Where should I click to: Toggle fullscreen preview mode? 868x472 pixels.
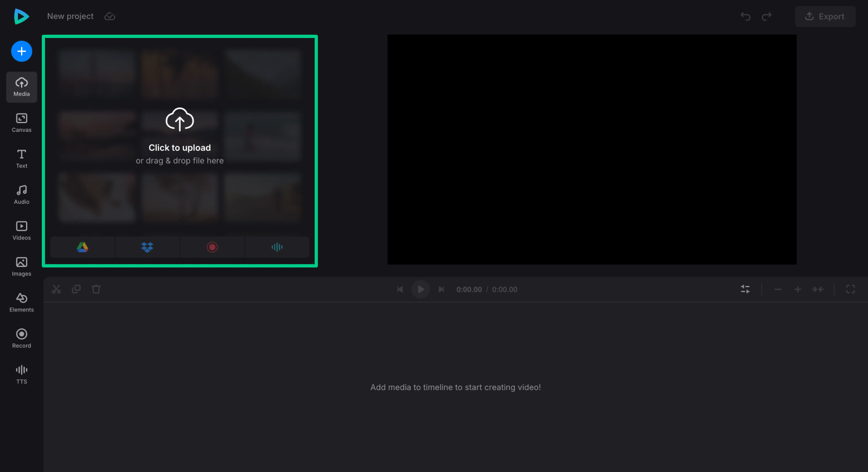click(851, 290)
